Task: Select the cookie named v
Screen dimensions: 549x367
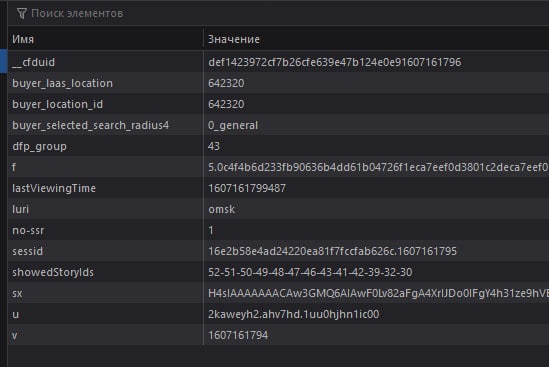Action: click(15, 335)
